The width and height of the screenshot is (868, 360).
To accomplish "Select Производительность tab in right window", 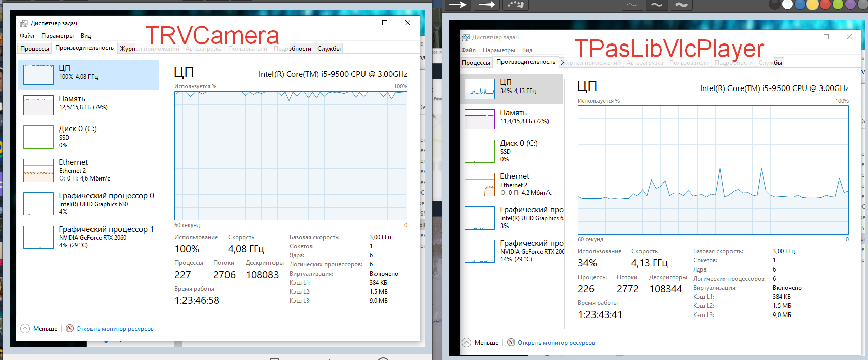I will pos(526,62).
